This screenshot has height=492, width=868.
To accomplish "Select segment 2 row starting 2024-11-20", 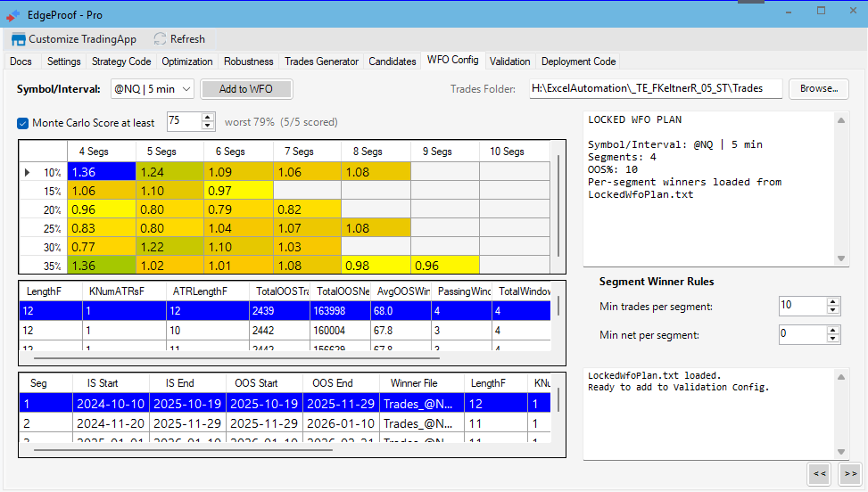I will click(285, 423).
